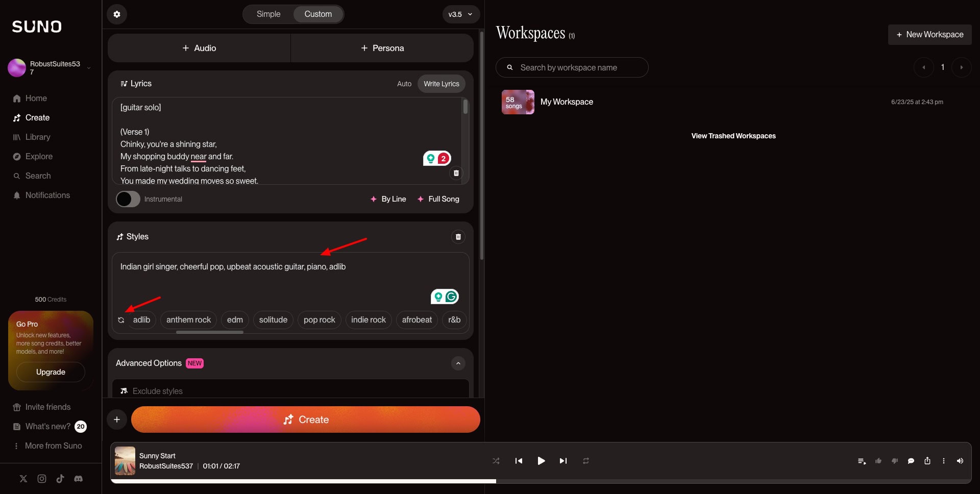Click the thumbs up icon in player
The width and height of the screenshot is (980, 494).
coord(878,461)
